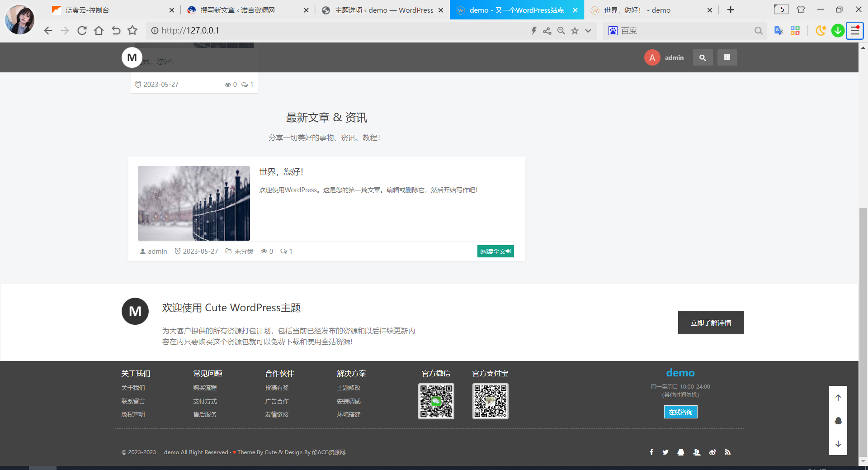
Task: Bookmark page using the toolbar star icon
Action: 132,31
